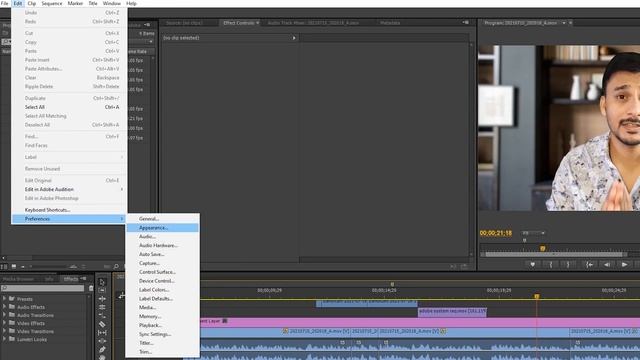Viewport: 640px width, 360px height.
Task: Switch to the Info tab
Action: [x=49, y=279]
